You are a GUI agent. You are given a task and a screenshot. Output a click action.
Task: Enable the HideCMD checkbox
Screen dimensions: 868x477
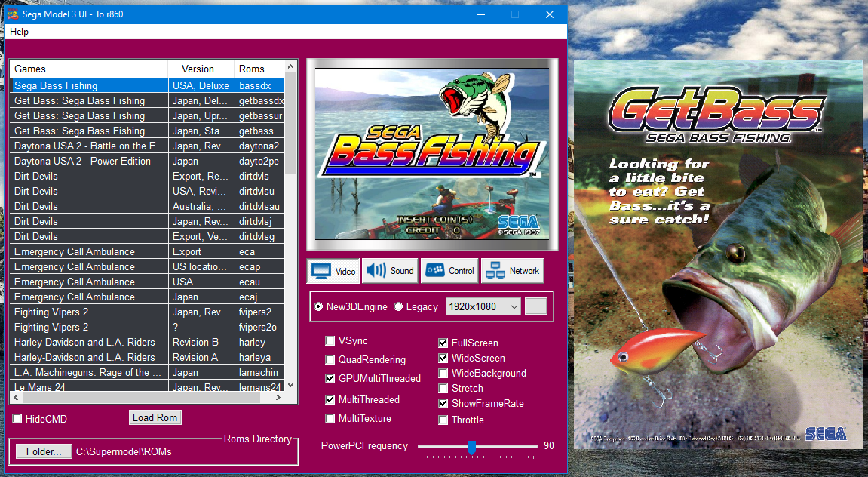point(17,419)
